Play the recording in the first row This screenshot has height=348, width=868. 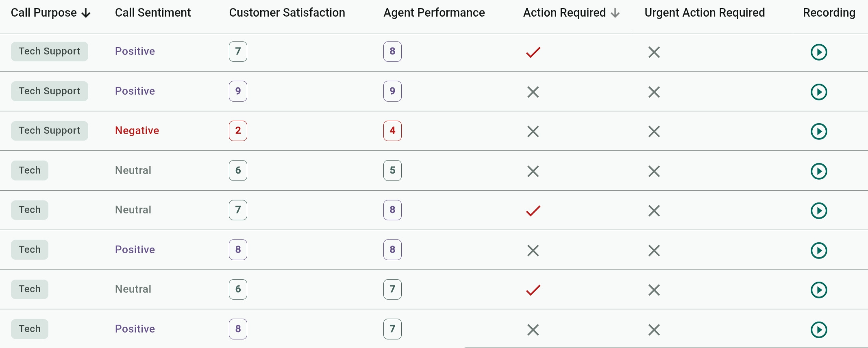(x=818, y=52)
